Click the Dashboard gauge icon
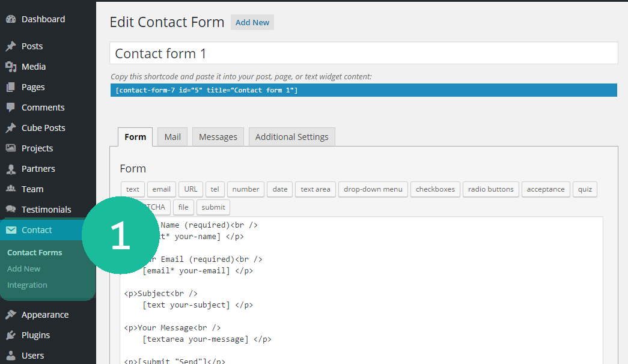 click(x=10, y=19)
